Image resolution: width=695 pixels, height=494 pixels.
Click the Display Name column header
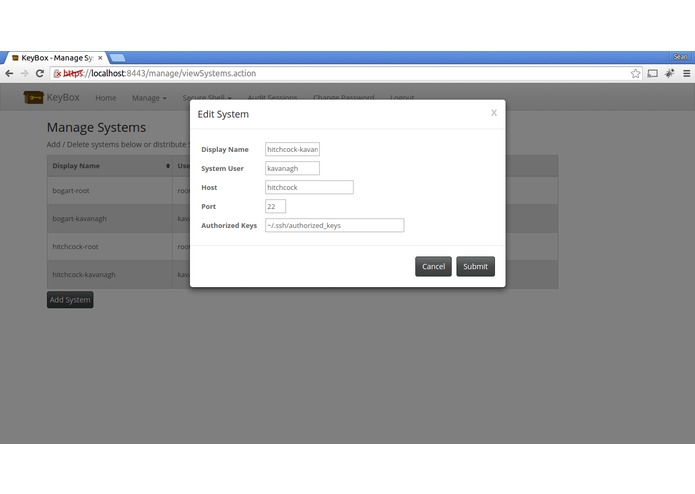coord(109,166)
